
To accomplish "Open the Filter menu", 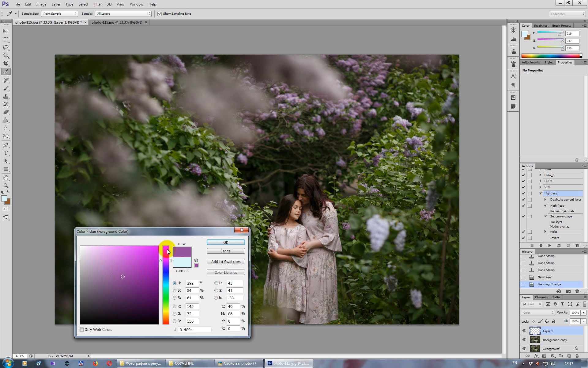I will (x=97, y=4).
